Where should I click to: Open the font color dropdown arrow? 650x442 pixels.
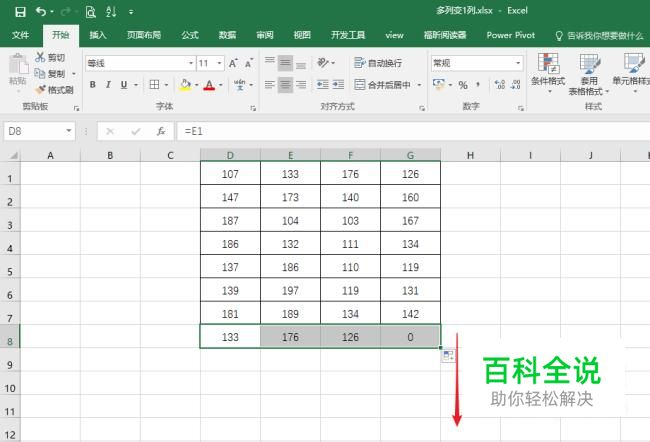click(221, 85)
